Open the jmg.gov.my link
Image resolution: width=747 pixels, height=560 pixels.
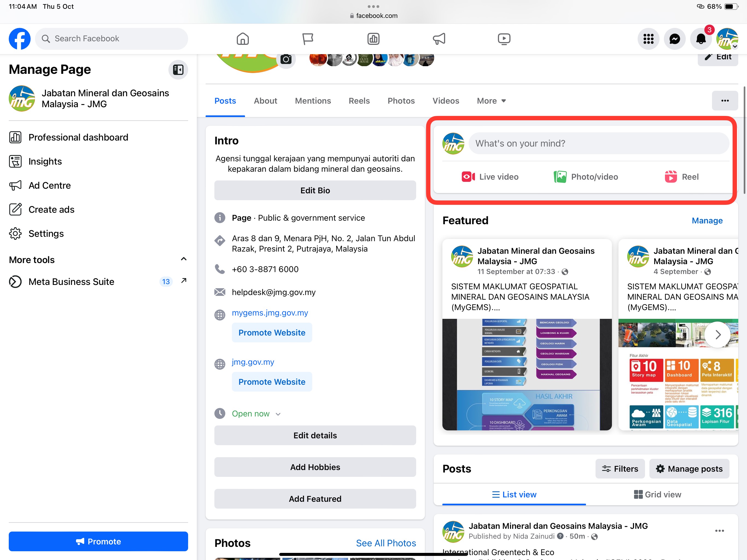pos(253,362)
